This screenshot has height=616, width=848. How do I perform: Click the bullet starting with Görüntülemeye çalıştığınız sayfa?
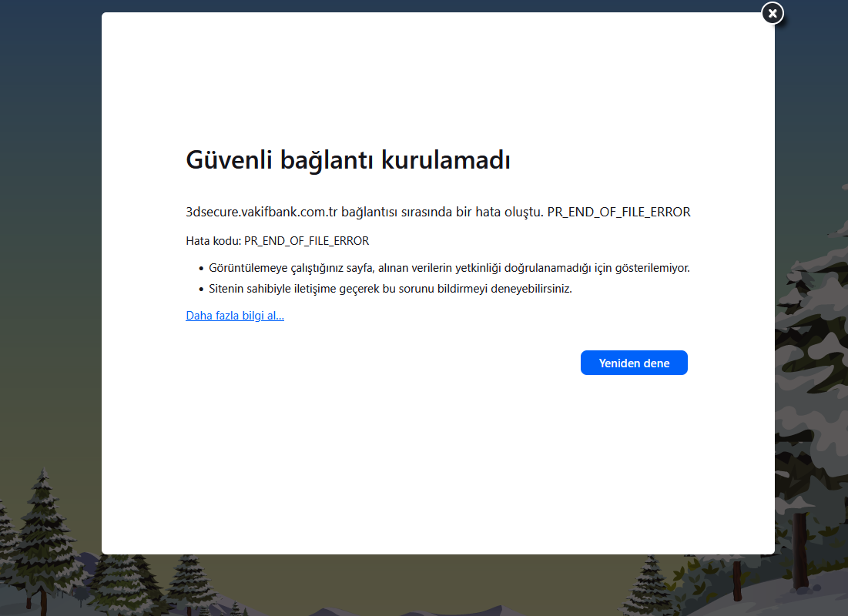[449, 268]
